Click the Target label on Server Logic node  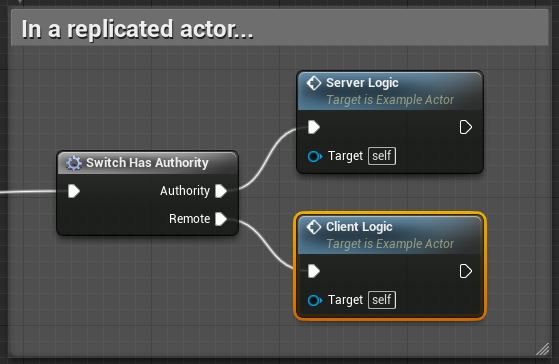[x=345, y=156]
